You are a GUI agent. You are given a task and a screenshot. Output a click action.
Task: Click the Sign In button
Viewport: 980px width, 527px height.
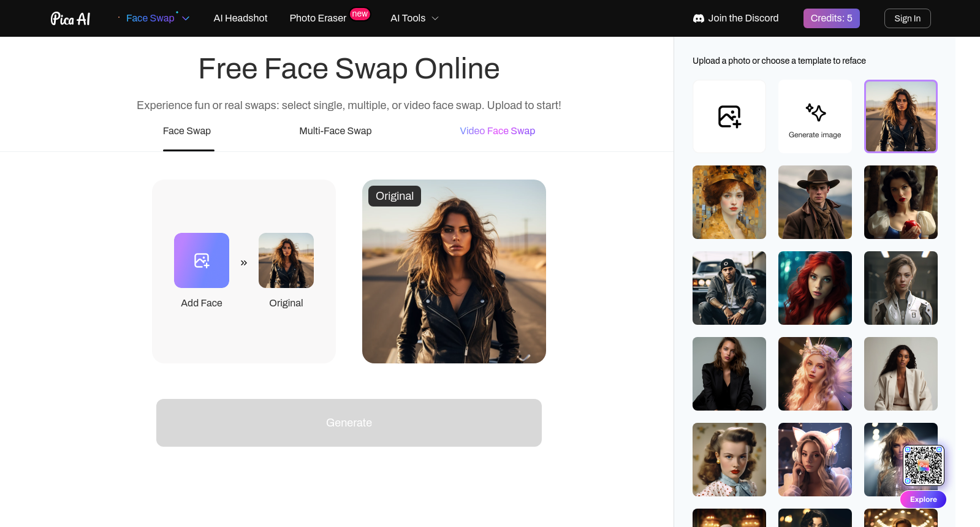[908, 18]
